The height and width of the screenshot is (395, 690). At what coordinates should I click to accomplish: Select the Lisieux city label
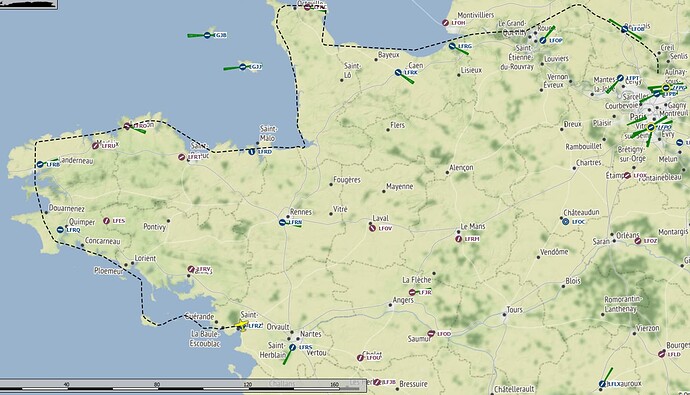pos(471,70)
